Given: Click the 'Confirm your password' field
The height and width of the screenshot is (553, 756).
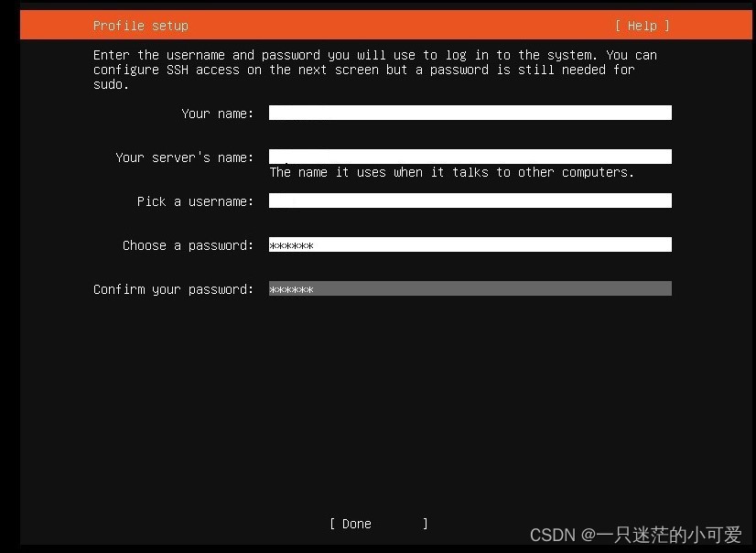Looking at the screenshot, I should [470, 288].
